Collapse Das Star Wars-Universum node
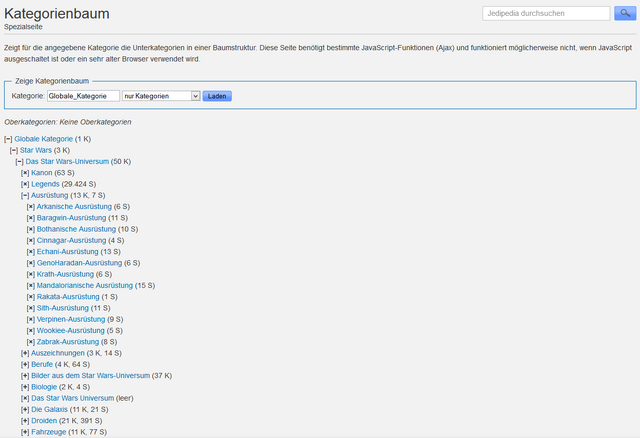This screenshot has height=438, width=640. (20, 162)
